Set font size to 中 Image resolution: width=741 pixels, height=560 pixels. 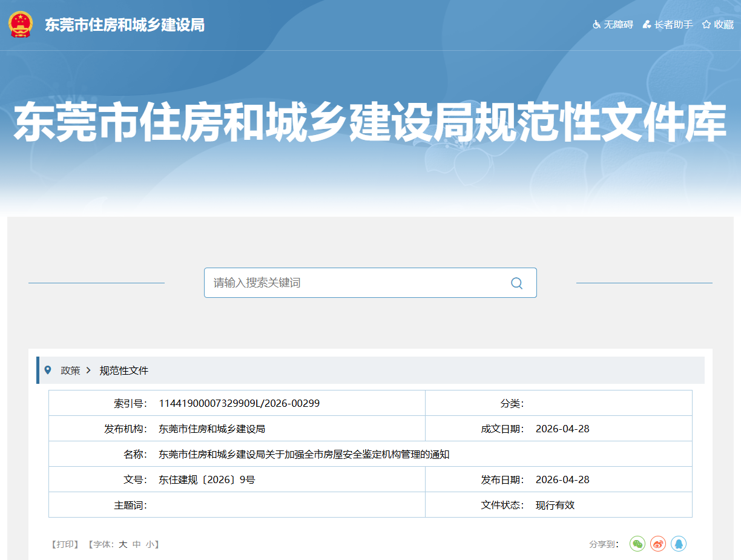point(137,544)
